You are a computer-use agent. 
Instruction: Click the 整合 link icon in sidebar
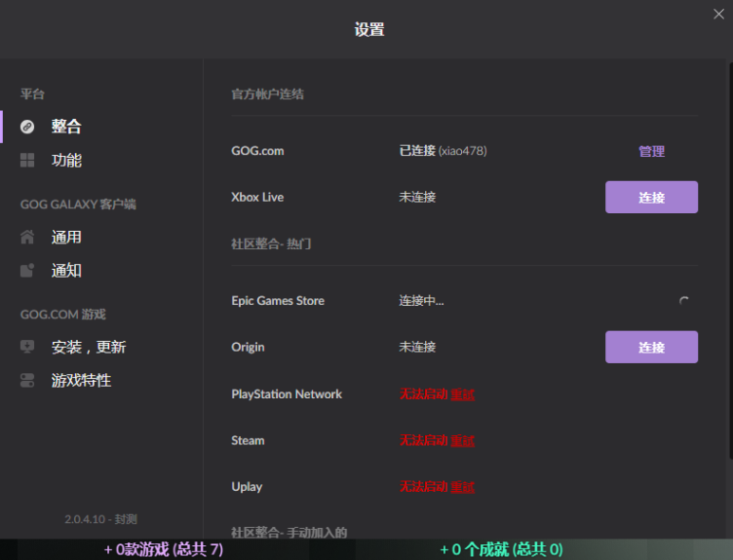click(27, 127)
